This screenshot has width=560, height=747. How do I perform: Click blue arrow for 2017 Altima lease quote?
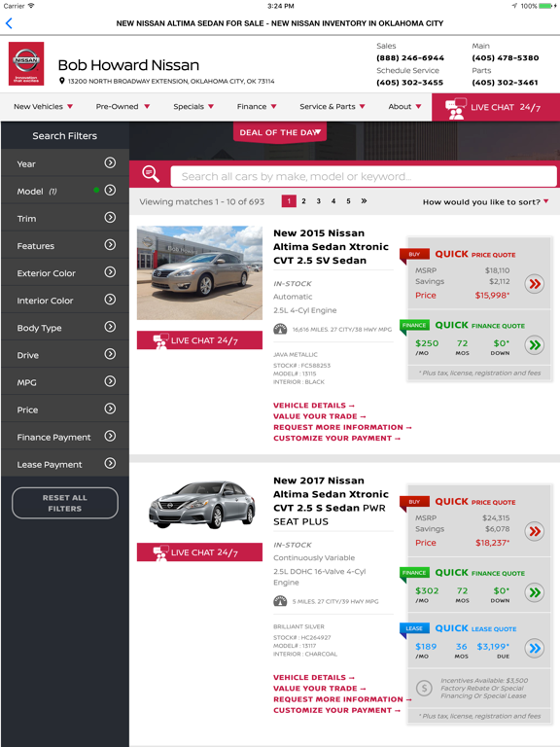535,649
